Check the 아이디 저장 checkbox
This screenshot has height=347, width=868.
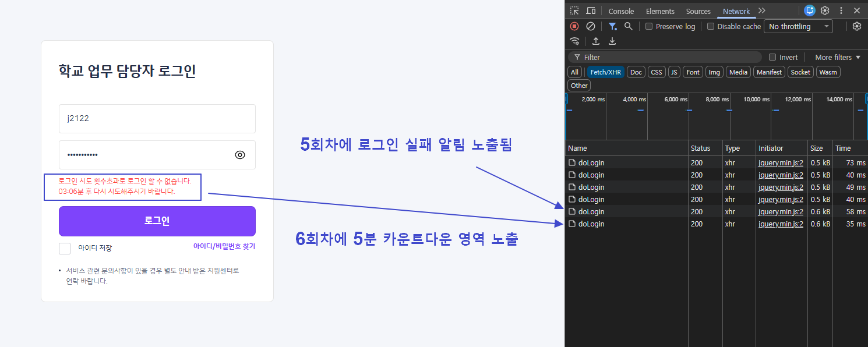65,248
